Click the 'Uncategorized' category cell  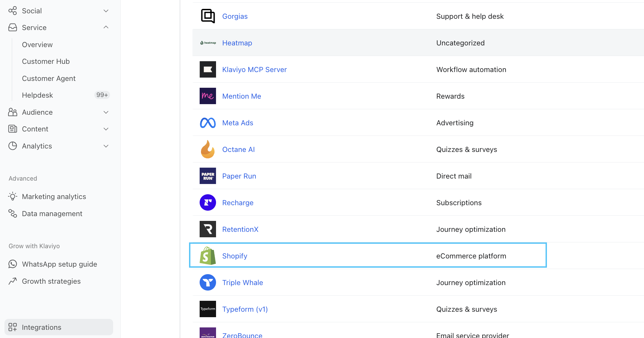[x=460, y=43]
